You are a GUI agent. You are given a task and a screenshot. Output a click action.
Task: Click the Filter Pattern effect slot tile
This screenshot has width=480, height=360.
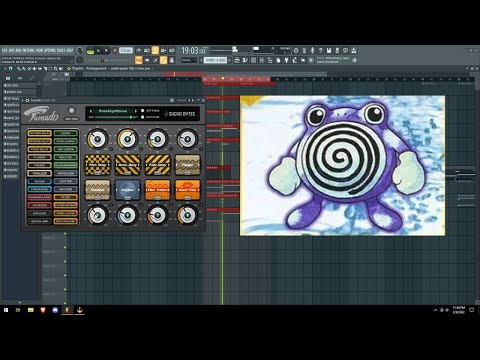(157, 190)
